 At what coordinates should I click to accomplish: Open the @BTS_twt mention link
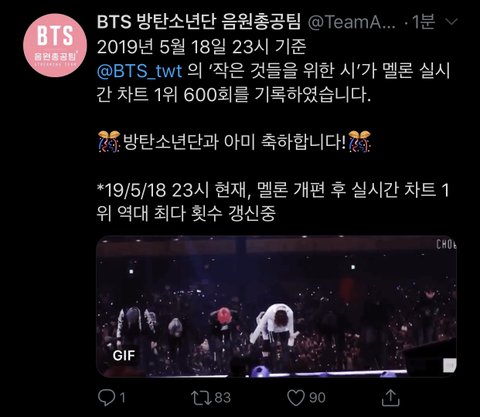[139, 71]
